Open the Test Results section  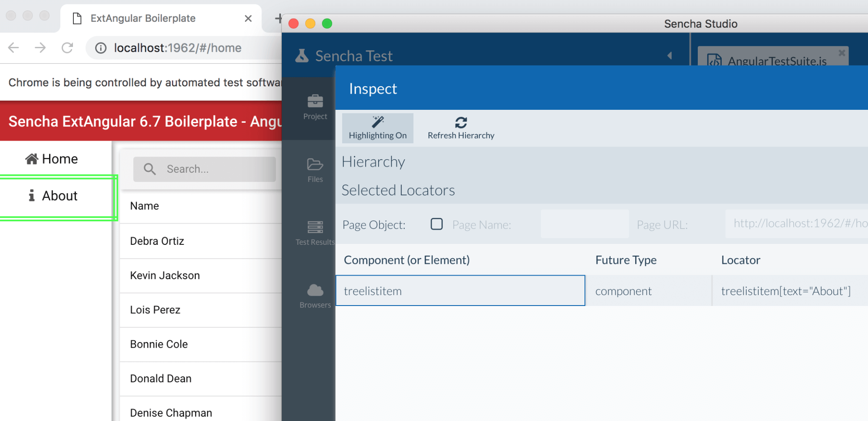pyautogui.click(x=315, y=233)
